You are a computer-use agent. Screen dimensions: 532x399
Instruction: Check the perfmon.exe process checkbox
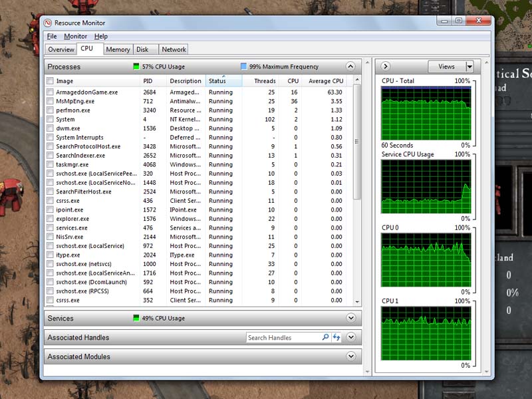pos(51,110)
